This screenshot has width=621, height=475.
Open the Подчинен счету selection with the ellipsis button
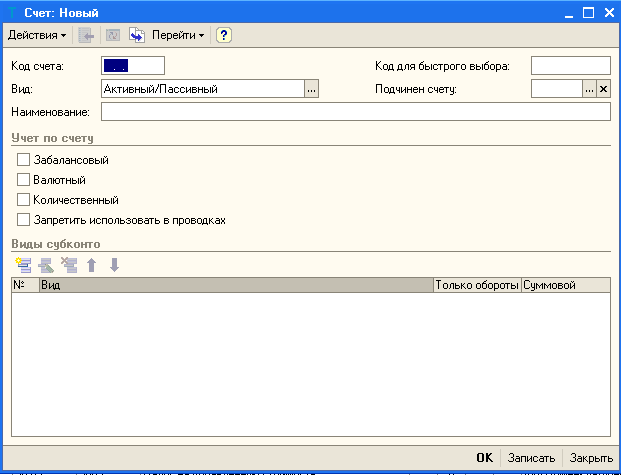tap(589, 89)
